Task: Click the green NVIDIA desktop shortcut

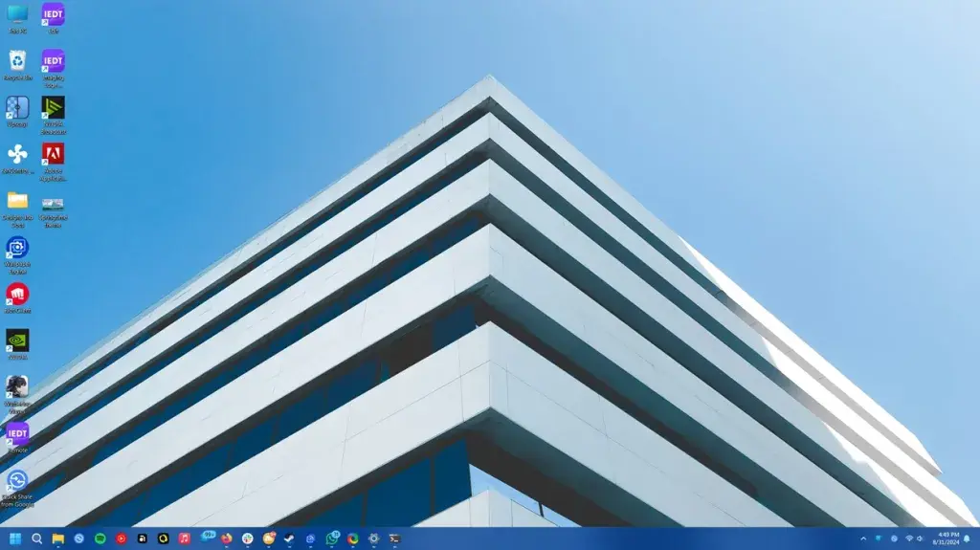Action: tap(17, 341)
